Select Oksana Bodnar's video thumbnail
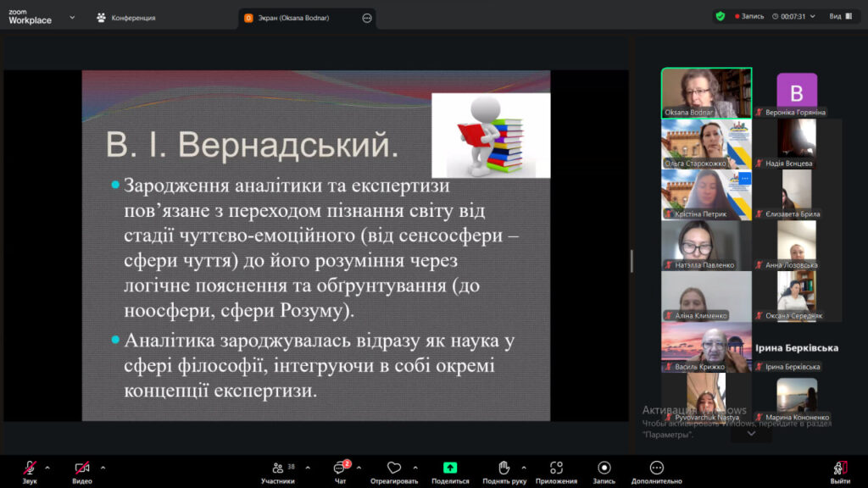The image size is (868, 488). [706, 92]
